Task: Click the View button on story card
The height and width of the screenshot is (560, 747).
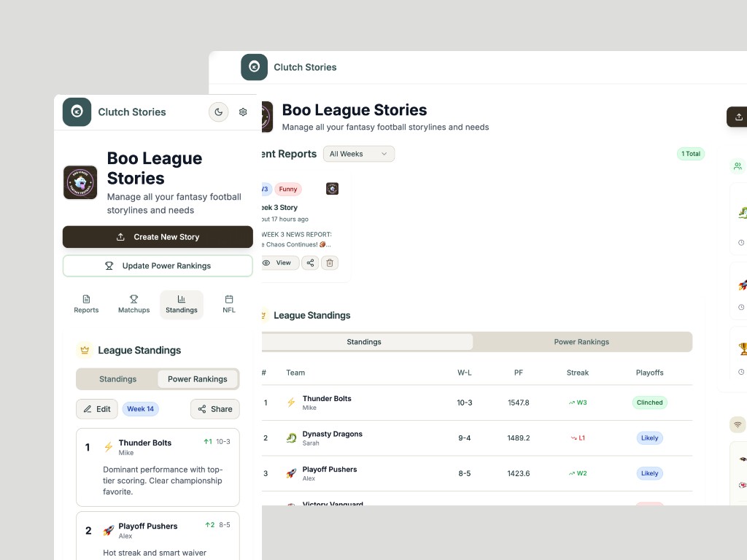Action: coord(281,262)
